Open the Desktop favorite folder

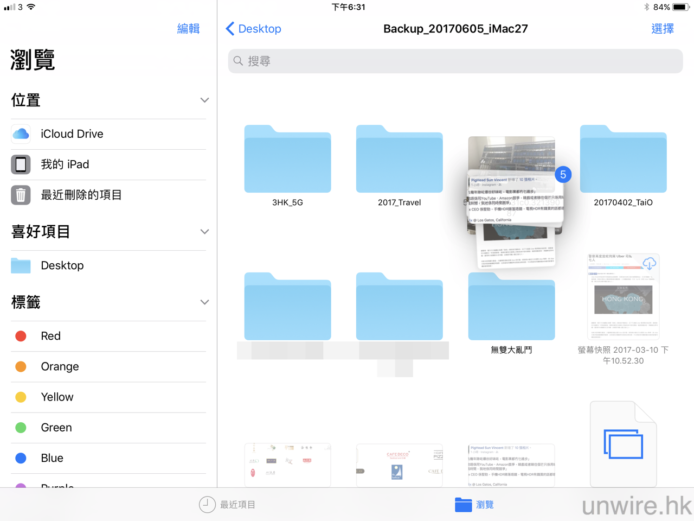tap(62, 266)
